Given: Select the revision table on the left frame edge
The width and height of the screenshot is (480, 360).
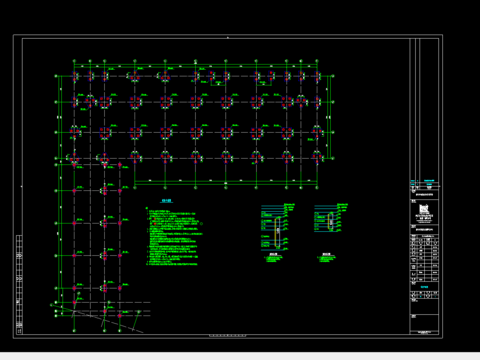Looking at the screenshot, I should click(19, 285).
